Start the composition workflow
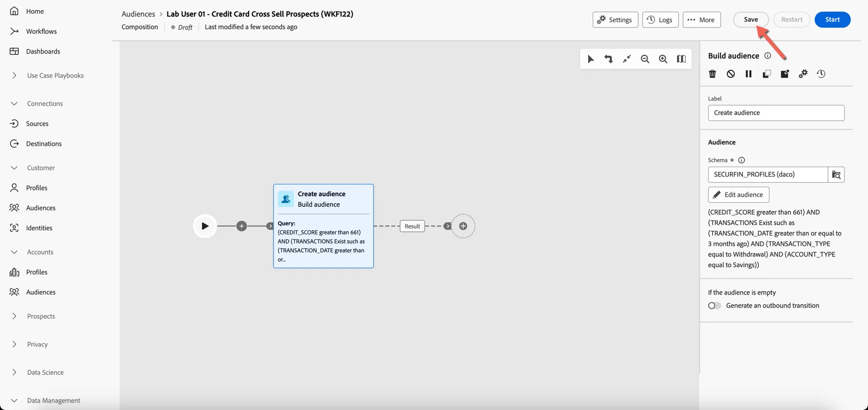Screen dimensions: 868x410 [x=832, y=20]
